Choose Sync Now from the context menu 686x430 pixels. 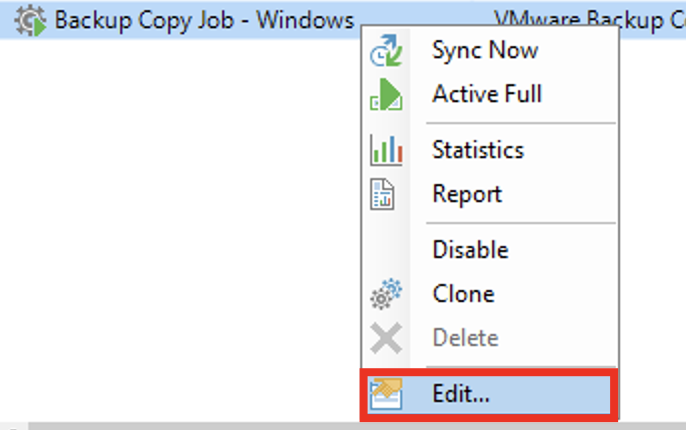tap(484, 50)
